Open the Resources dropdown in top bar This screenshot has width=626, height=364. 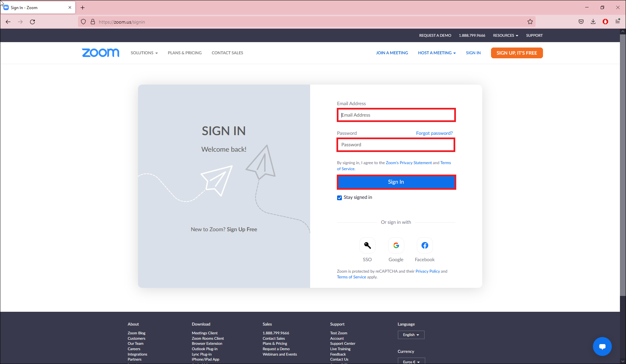click(x=505, y=35)
